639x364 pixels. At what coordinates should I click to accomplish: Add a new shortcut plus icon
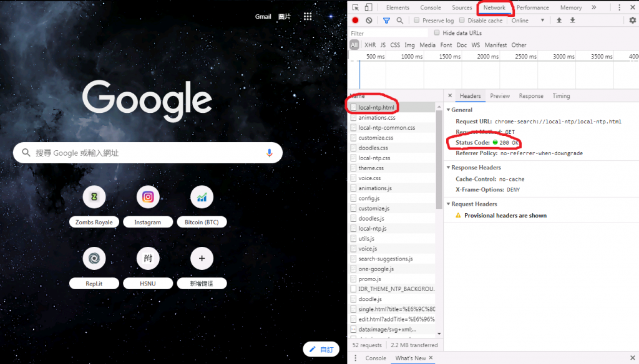[202, 258]
